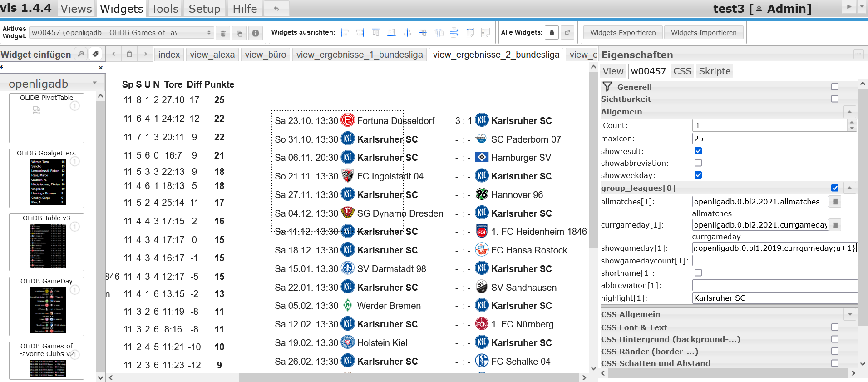Click the object ID picker beside allmatches field

click(x=835, y=202)
